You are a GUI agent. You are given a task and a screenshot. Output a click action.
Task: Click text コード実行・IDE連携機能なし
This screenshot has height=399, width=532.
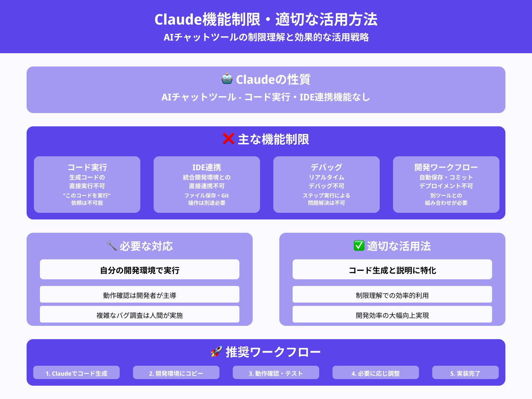(x=307, y=97)
